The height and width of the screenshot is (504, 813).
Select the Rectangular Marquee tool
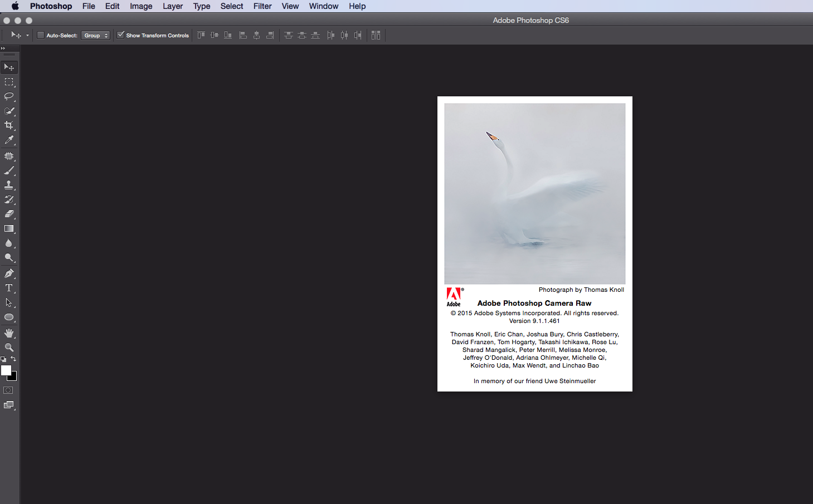tap(9, 82)
